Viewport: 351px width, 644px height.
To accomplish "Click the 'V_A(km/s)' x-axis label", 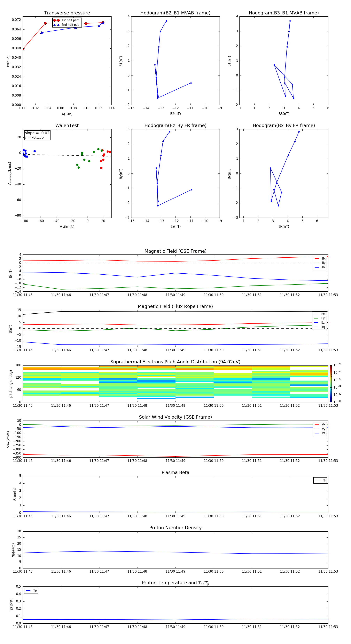I will 67,227.
